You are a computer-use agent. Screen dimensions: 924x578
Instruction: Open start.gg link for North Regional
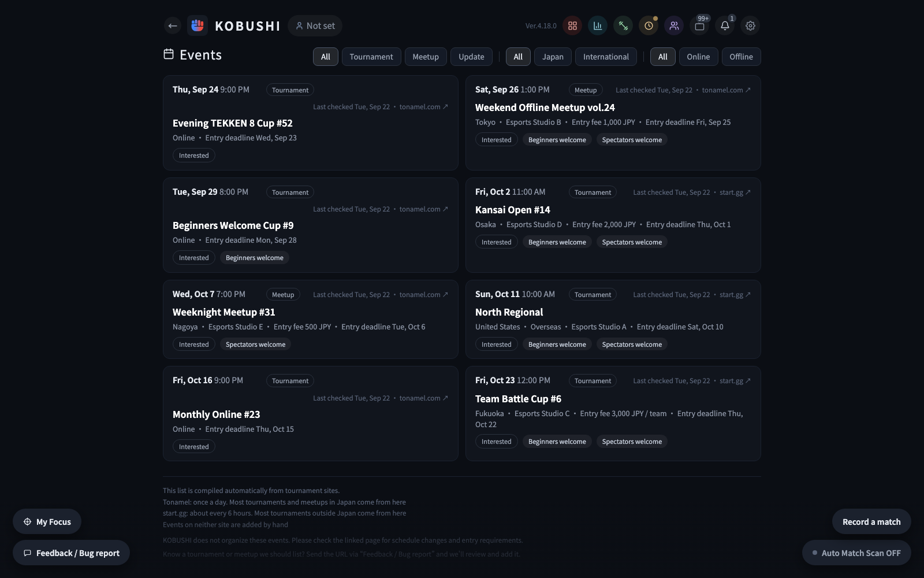coord(735,295)
